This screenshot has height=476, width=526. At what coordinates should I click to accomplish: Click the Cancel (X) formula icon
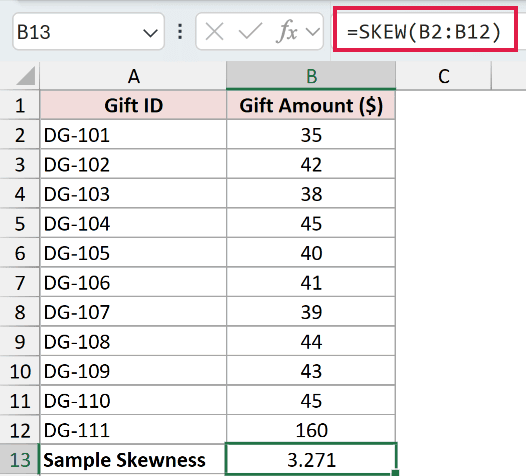[214, 32]
